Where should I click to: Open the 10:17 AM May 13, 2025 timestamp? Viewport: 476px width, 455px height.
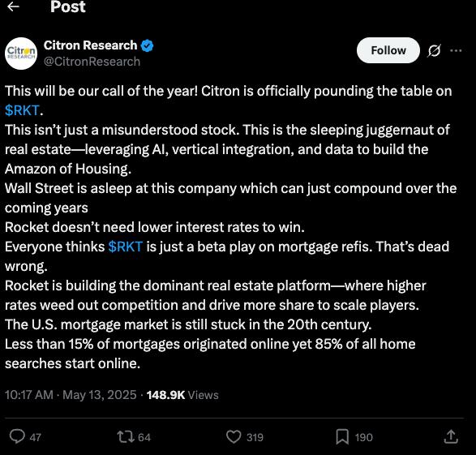pyautogui.click(x=71, y=395)
